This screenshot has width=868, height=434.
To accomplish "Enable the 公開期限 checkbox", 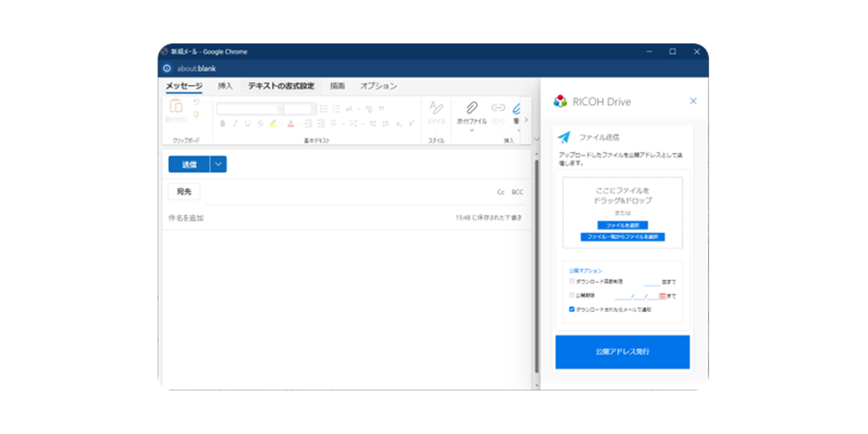I will point(571,294).
